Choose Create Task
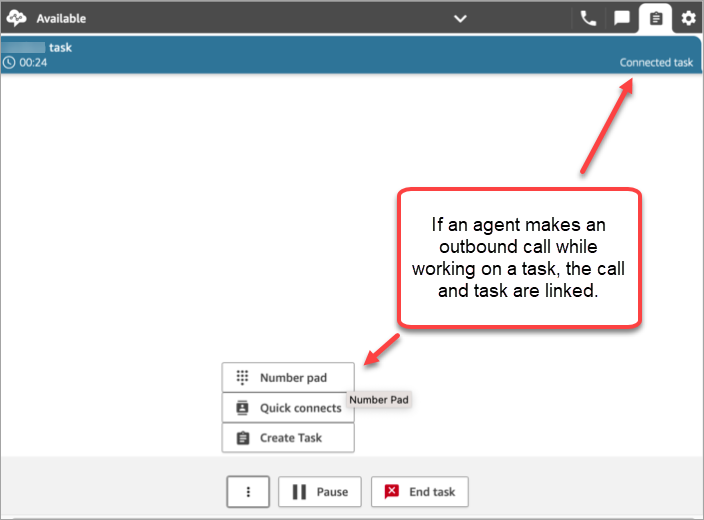The image size is (704, 520). 288,438
